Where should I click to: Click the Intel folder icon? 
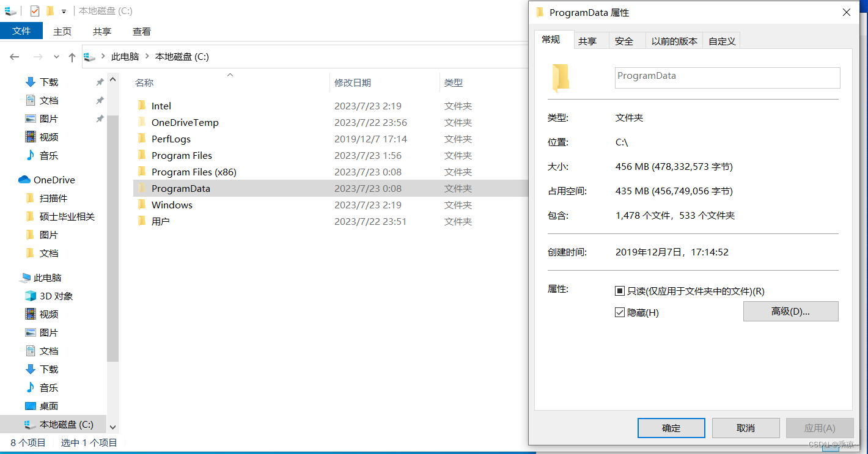(142, 106)
